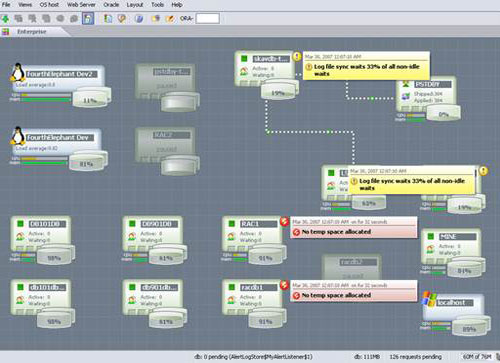Click the red error alert icon beside RAC1

(284, 221)
